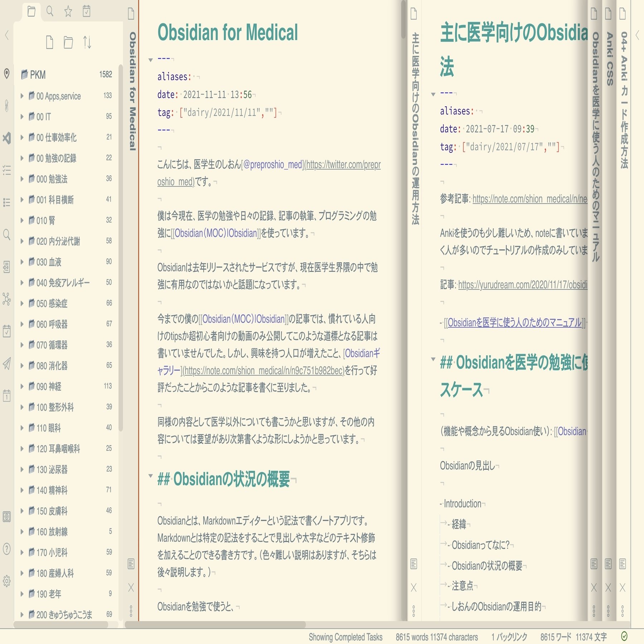
Task: Open graph view from ribbon
Action: (x=6, y=299)
